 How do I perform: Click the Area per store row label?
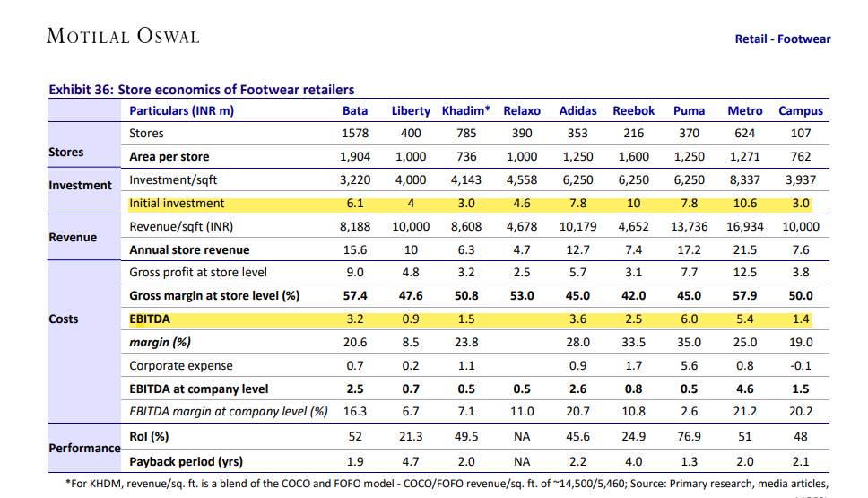click(169, 157)
